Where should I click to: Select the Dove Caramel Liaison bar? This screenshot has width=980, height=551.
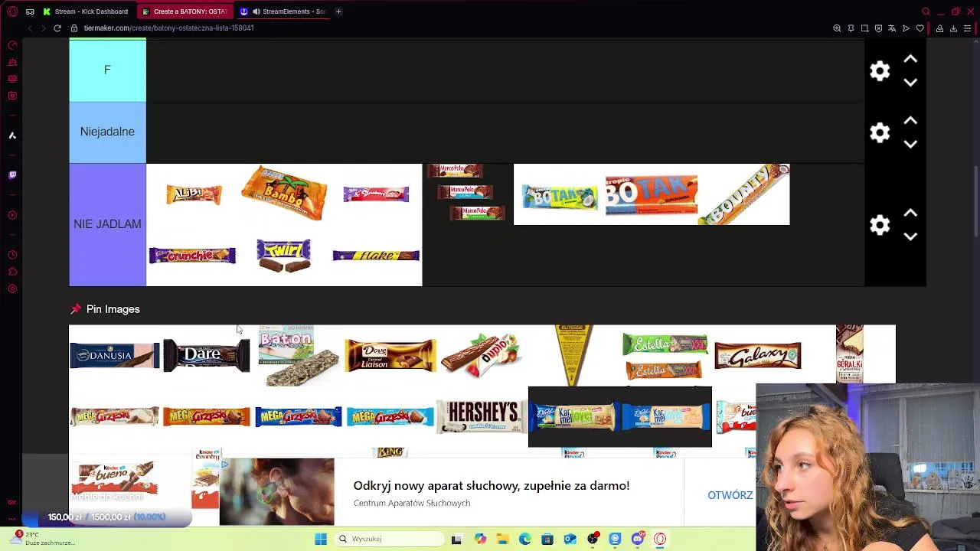(x=390, y=356)
